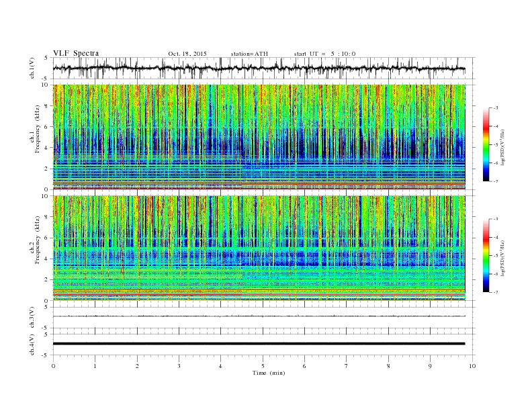Screen dimensions: 532x411
Task: Click the "ch.4(V)" axis label
Action: (32, 345)
